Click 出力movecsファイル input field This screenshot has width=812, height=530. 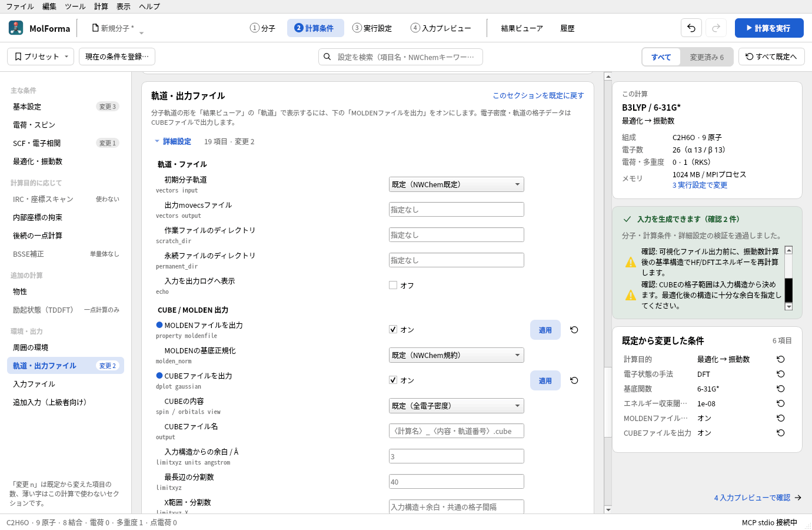[x=457, y=210]
